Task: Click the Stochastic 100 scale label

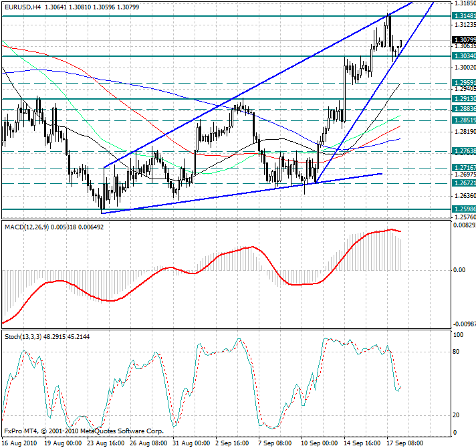Action: [458, 335]
